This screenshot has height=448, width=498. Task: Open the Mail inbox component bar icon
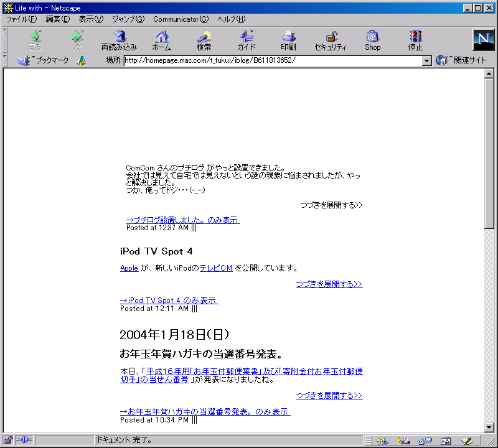click(403, 441)
